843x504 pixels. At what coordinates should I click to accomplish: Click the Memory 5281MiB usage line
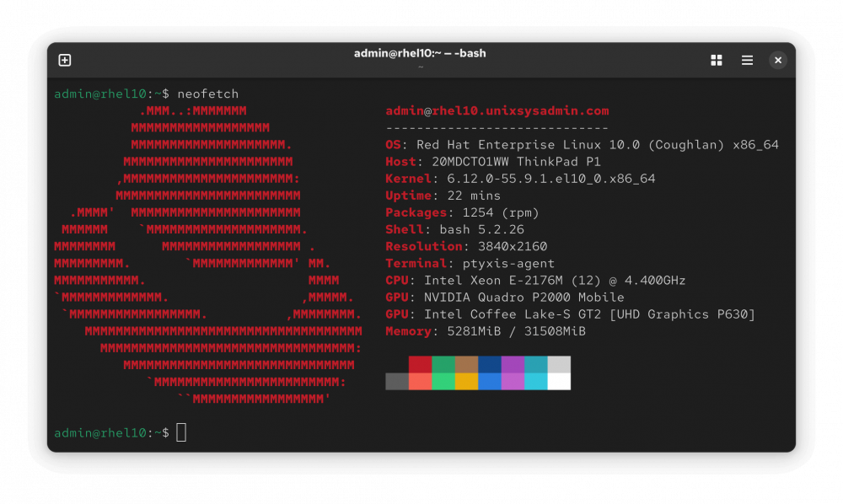tap(485, 331)
